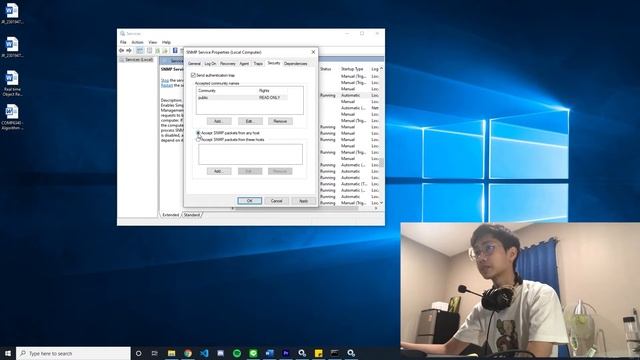The height and width of the screenshot is (360, 640).
Task: Switch to the Dependencies tab
Action: tap(296, 64)
